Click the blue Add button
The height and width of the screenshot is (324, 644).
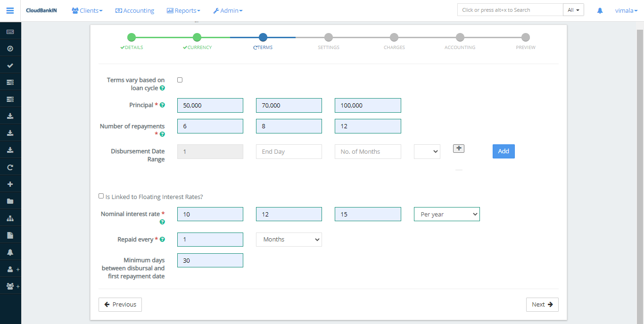click(x=504, y=151)
